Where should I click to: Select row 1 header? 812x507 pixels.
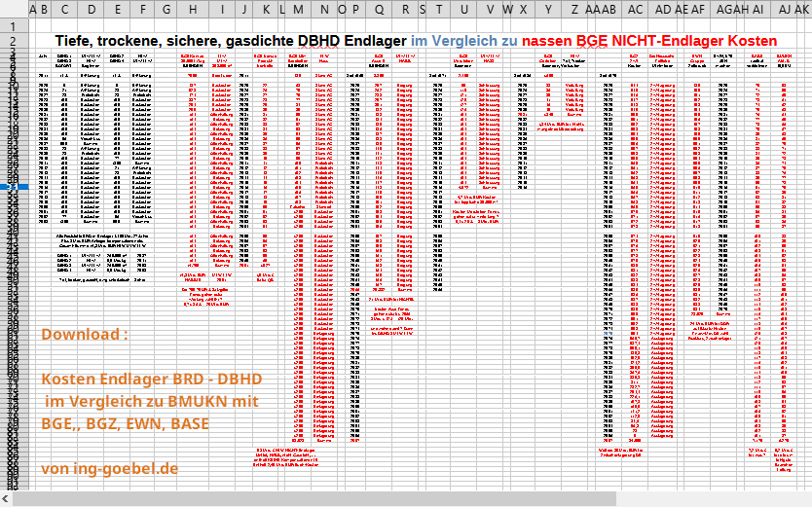(13, 24)
